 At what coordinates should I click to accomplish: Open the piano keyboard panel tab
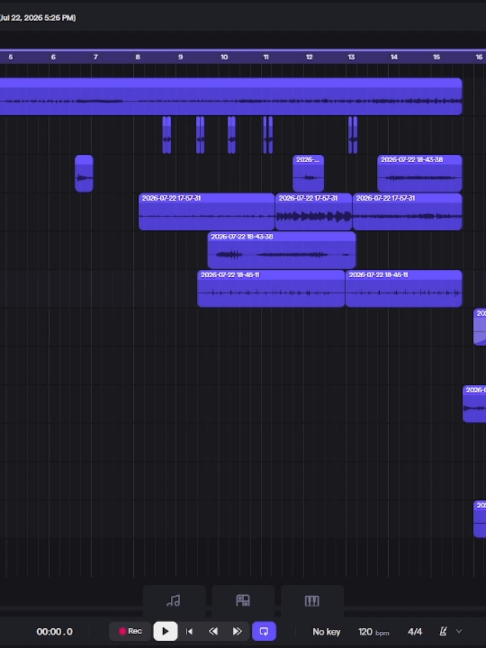coord(312,600)
